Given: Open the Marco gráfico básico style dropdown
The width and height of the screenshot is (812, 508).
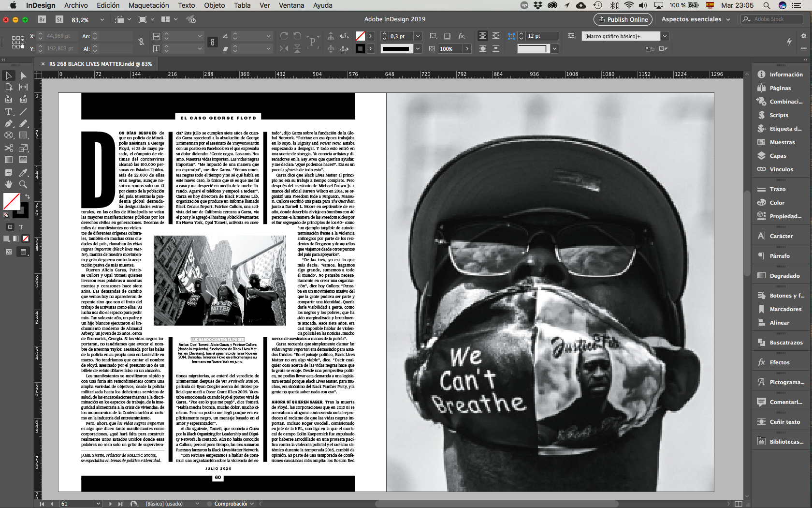Looking at the screenshot, I should [x=665, y=36].
